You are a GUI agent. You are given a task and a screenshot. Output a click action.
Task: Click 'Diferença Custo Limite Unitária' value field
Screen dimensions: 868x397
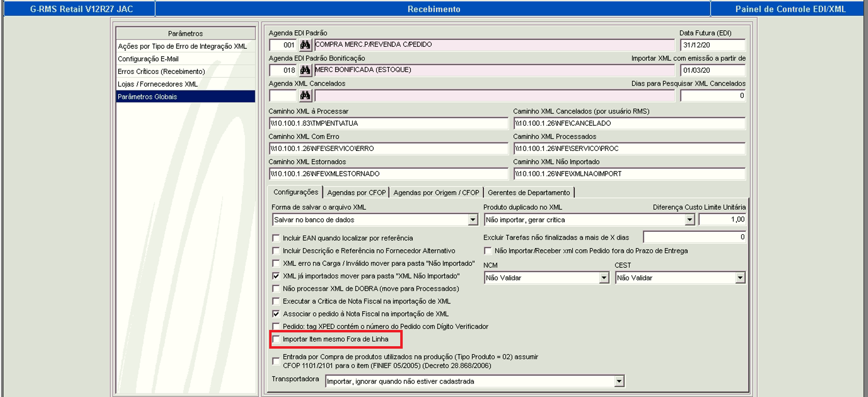pos(722,219)
